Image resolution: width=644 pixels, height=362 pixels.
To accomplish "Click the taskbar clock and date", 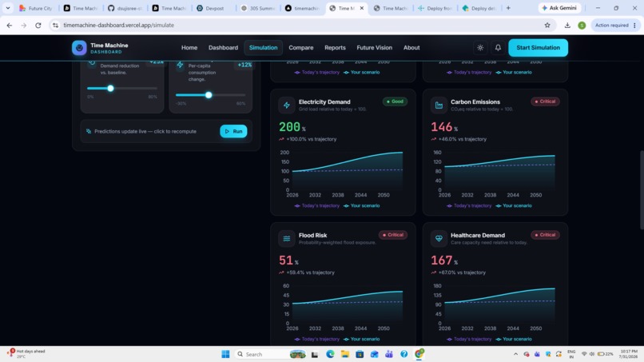I will tap(629, 354).
